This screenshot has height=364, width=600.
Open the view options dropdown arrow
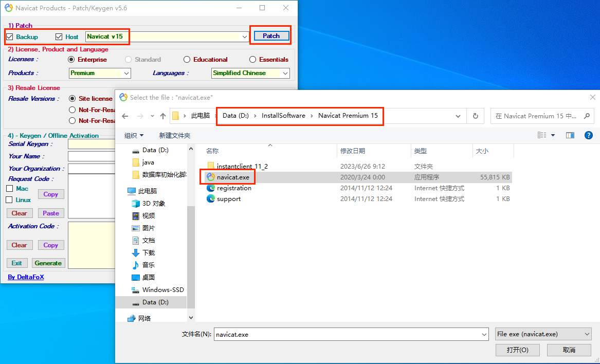pyautogui.click(x=553, y=135)
